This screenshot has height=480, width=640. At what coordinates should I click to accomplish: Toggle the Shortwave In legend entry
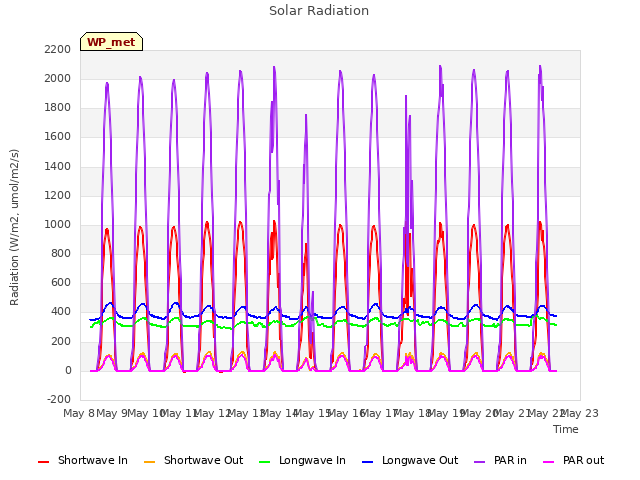click(83, 460)
